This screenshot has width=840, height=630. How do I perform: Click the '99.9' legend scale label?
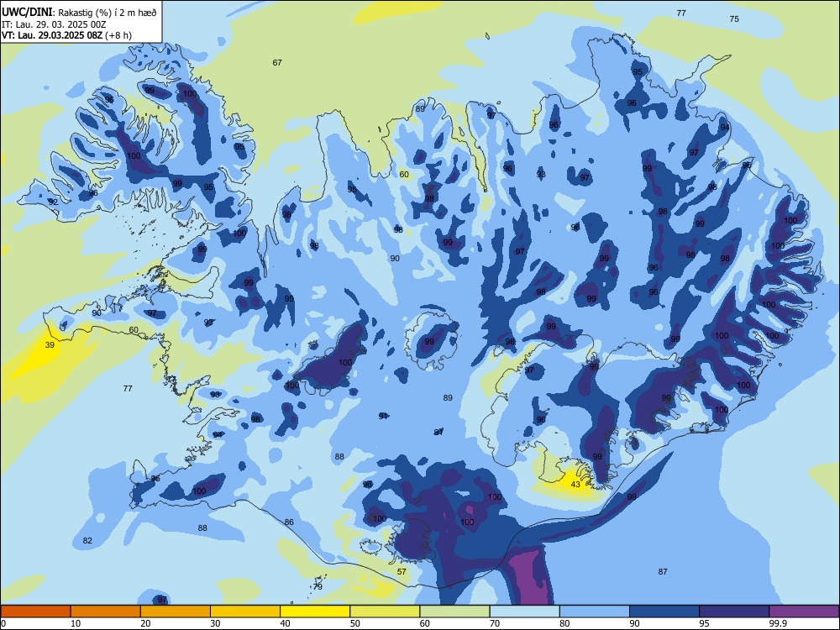(777, 623)
